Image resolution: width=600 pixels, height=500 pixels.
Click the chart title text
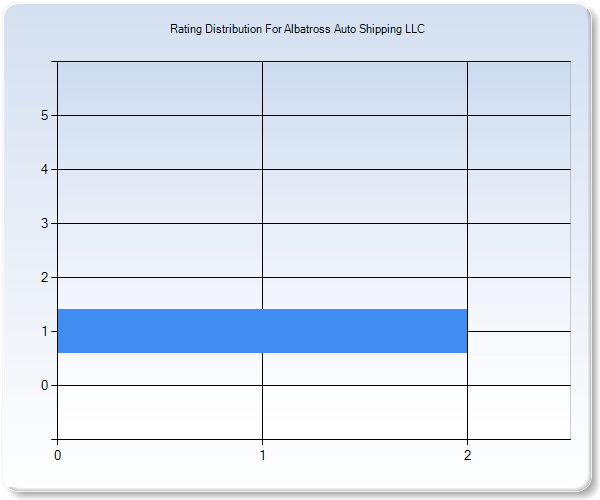point(297,30)
